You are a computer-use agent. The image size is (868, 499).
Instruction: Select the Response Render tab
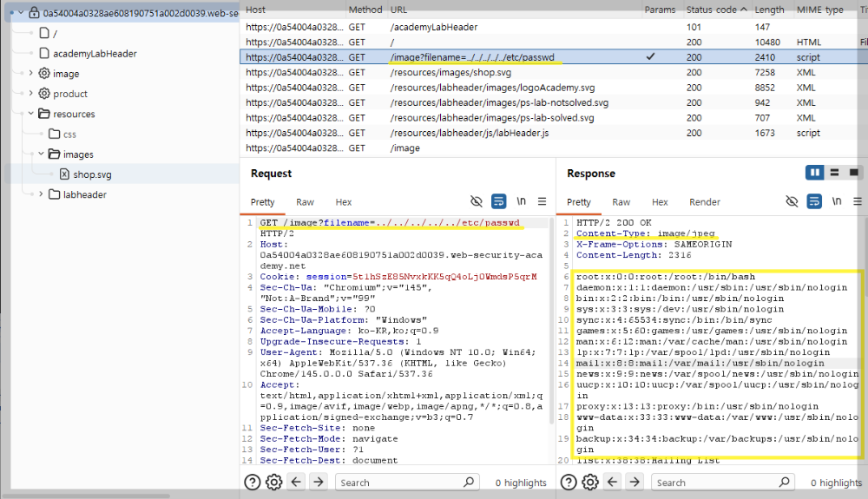tap(705, 202)
